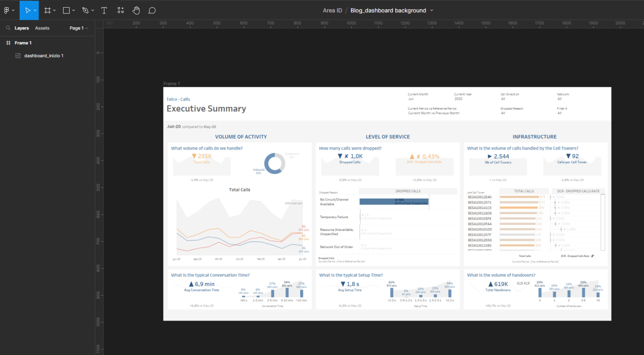Select the Move tool
Viewport: 644px width, 355px height.
pyautogui.click(x=26, y=10)
